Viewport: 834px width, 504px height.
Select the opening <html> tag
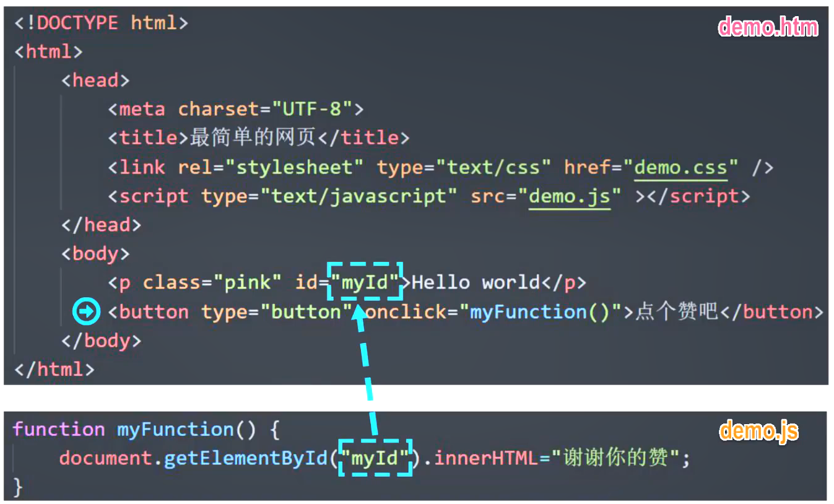(x=48, y=51)
